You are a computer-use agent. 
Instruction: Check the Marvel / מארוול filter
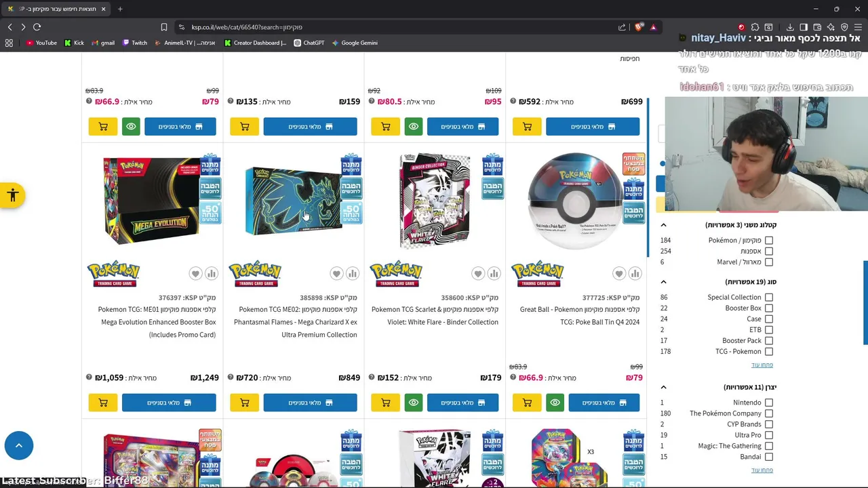pyautogui.click(x=769, y=262)
